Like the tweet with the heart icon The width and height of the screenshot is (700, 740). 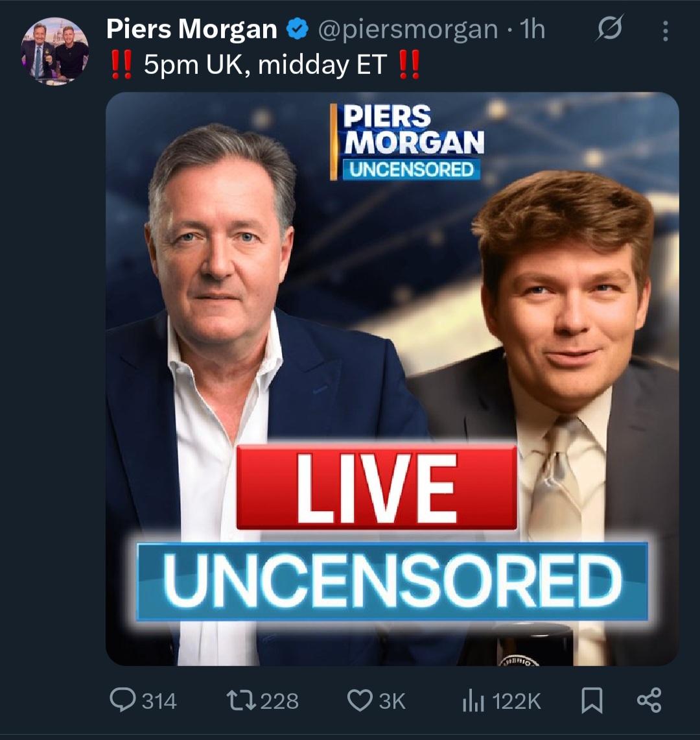click(x=358, y=700)
